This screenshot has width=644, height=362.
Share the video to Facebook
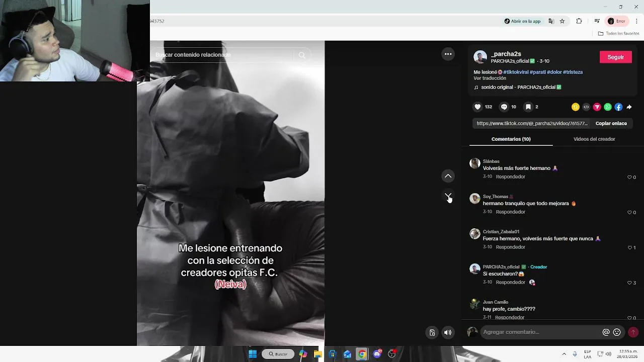pyautogui.click(x=618, y=107)
